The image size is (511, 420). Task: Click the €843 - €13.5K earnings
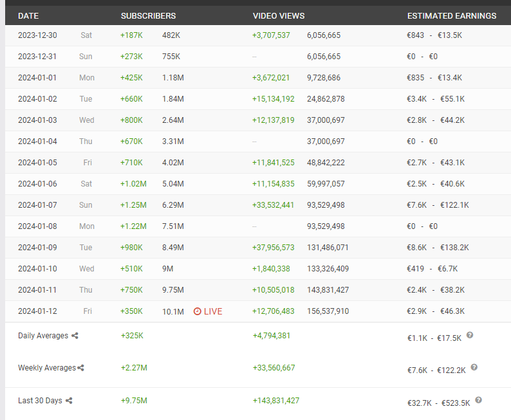click(x=434, y=35)
